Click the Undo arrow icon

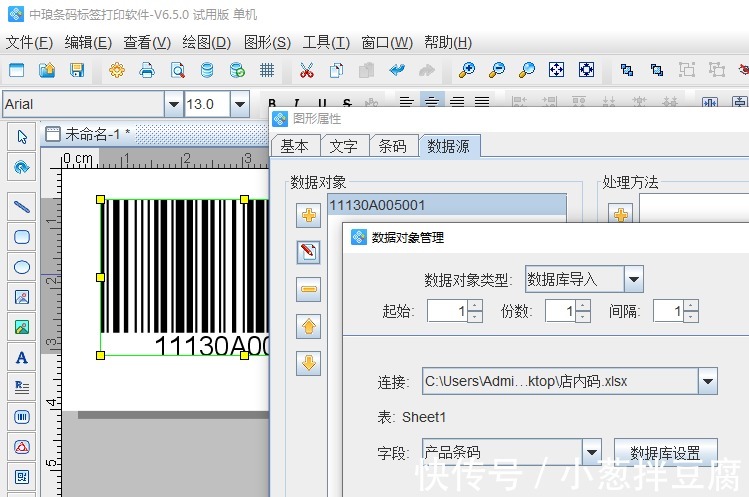[396, 71]
